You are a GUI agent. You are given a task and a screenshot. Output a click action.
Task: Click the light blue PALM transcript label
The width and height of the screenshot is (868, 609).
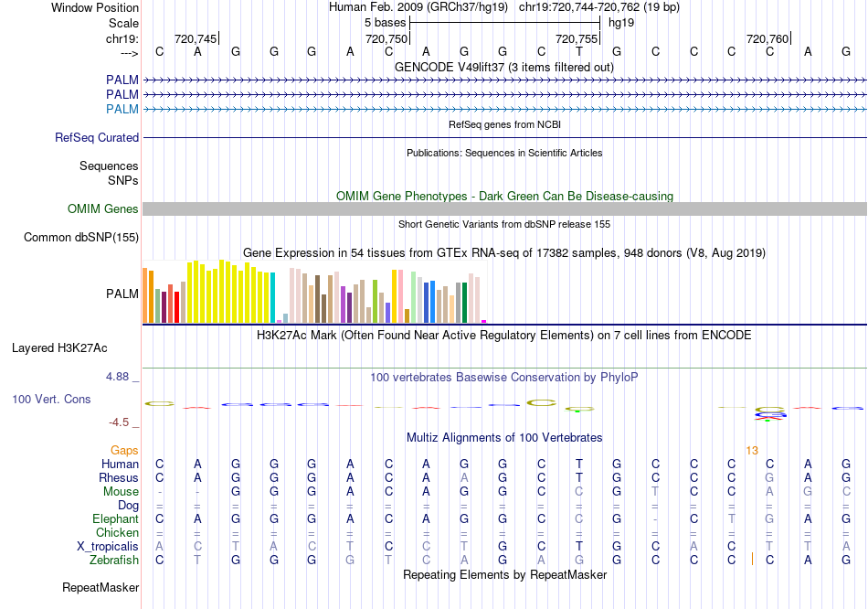[122, 109]
